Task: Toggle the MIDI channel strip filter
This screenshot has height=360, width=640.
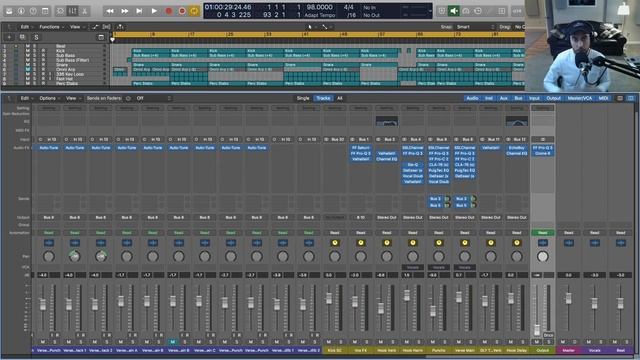Action: [603, 98]
